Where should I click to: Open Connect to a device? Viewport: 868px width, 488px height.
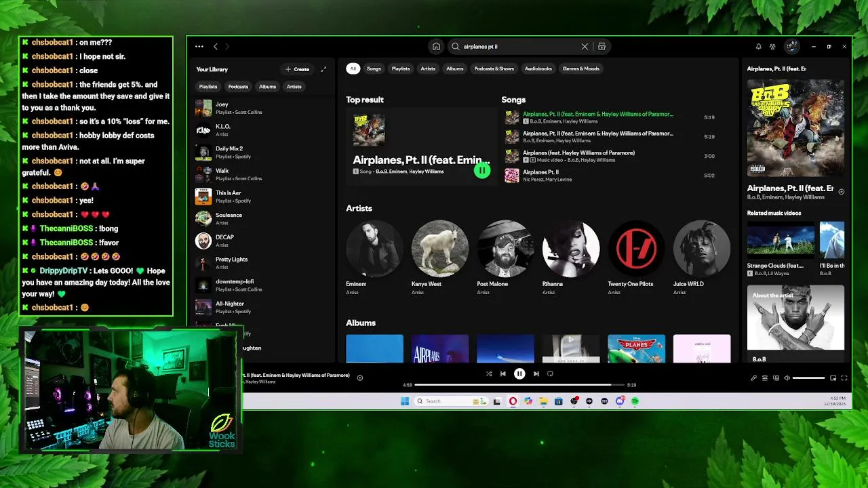tap(776, 378)
